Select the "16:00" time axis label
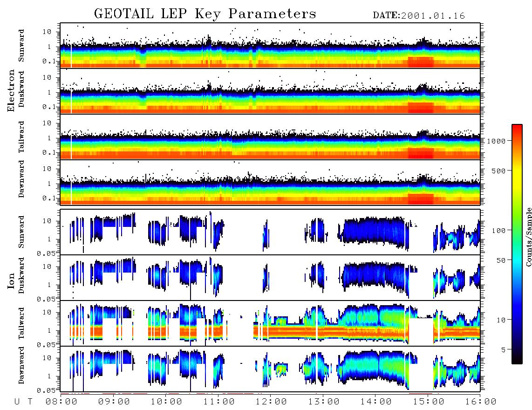 point(481,402)
